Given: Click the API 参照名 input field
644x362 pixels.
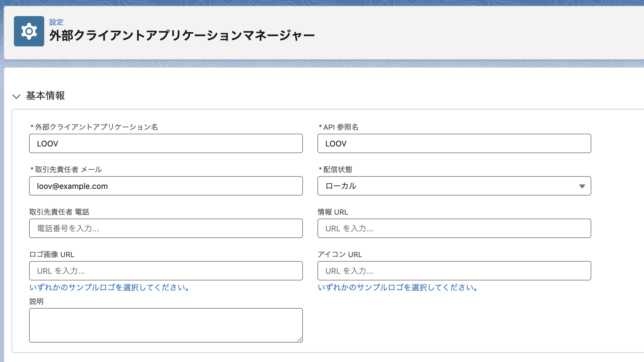Looking at the screenshot, I should 454,143.
